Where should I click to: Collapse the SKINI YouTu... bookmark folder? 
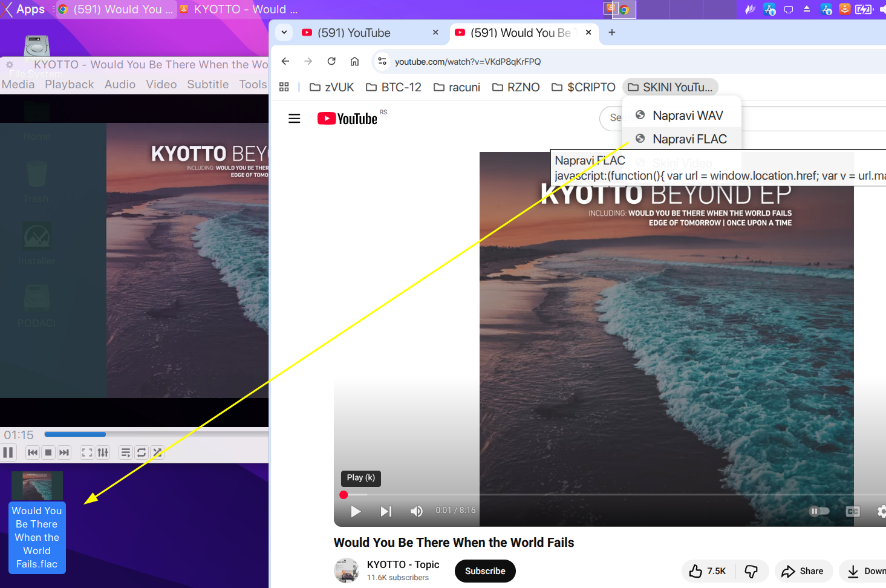[x=670, y=87]
